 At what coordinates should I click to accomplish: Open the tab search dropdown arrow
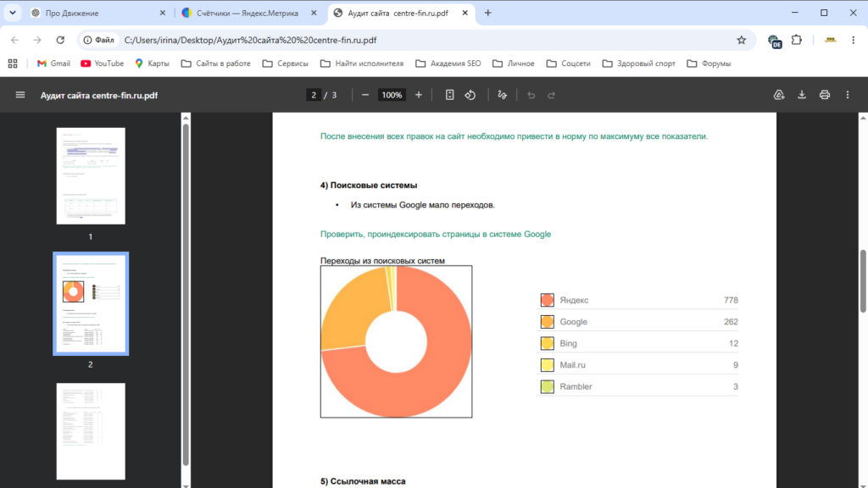tap(12, 13)
